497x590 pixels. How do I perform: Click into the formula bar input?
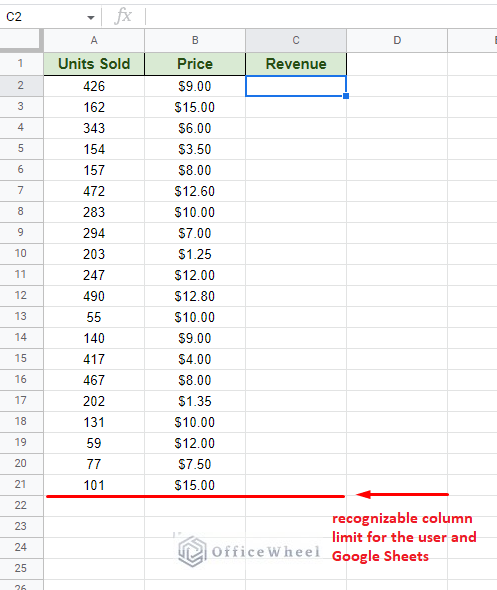click(322, 17)
